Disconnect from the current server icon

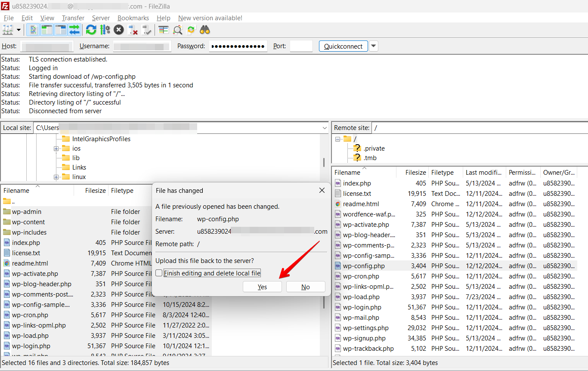[133, 30]
